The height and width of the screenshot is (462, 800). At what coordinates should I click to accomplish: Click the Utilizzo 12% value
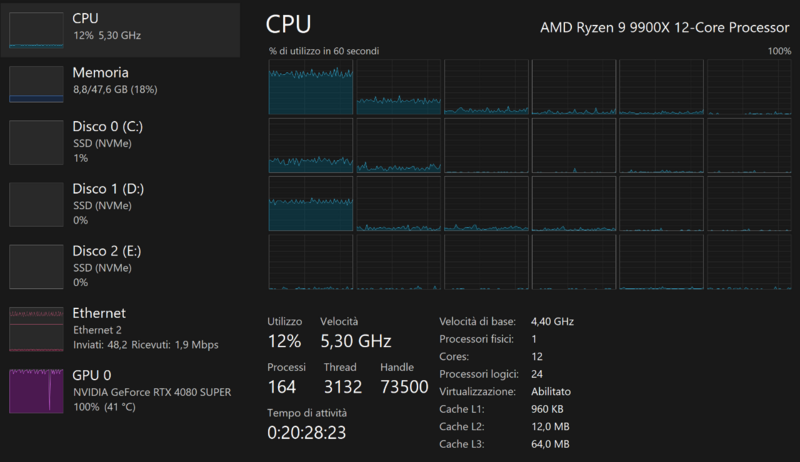point(284,341)
